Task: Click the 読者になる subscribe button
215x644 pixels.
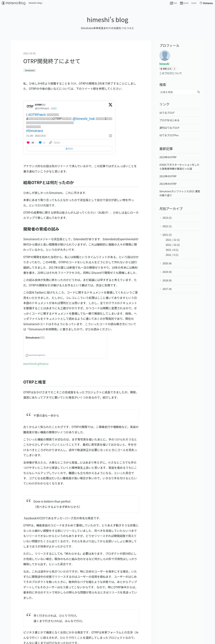Action: pyautogui.click(x=166, y=69)
